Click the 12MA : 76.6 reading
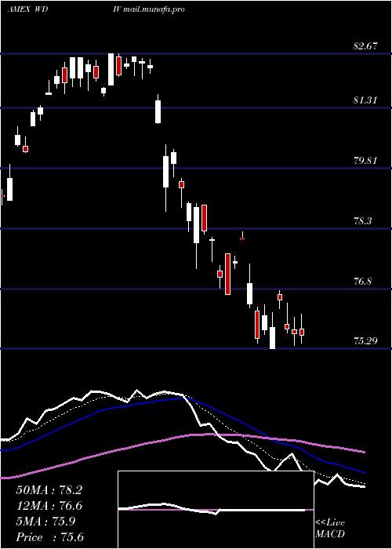The width and height of the screenshot is (392, 549). 49,506
